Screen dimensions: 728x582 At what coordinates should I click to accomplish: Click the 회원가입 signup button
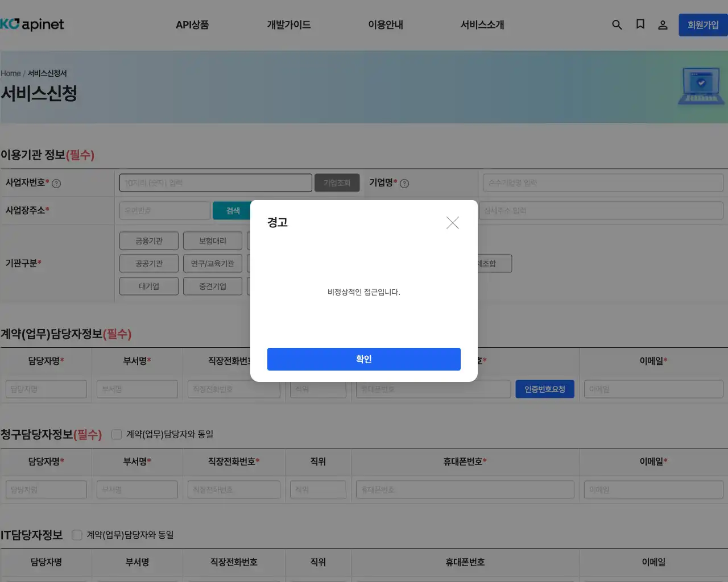pyautogui.click(x=703, y=25)
